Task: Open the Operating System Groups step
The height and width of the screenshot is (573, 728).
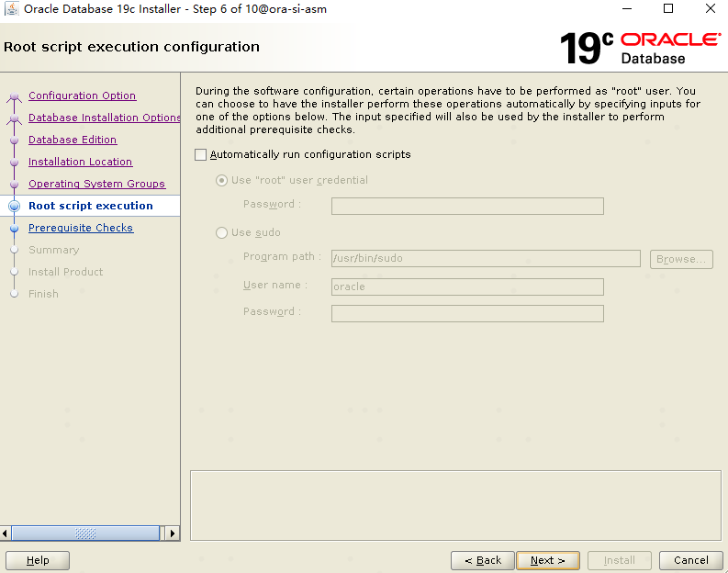Action: [96, 184]
